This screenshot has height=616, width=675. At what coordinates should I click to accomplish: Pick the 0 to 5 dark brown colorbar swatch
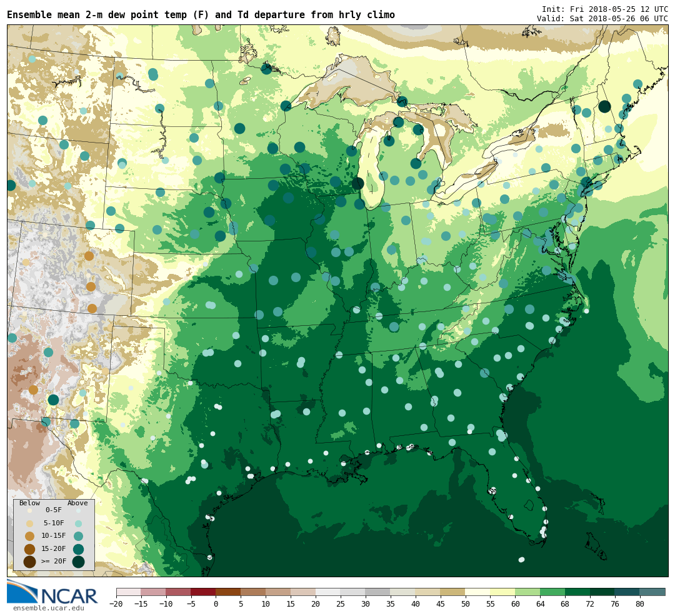[x=228, y=592]
